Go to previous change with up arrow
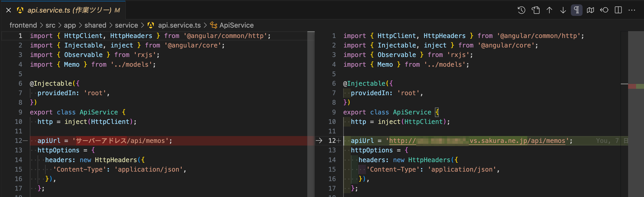This screenshot has width=644, height=197. click(549, 10)
